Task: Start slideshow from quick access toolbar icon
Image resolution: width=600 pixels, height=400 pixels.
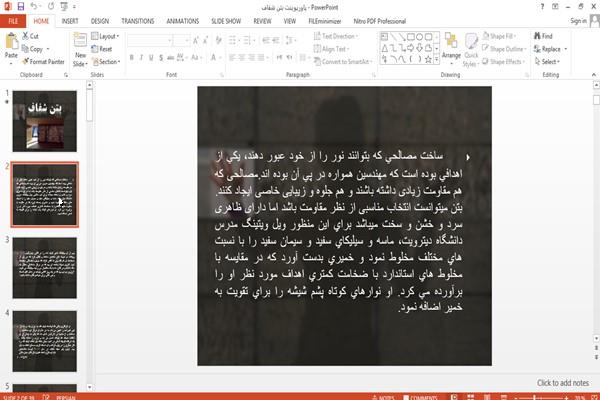Action: (64, 7)
